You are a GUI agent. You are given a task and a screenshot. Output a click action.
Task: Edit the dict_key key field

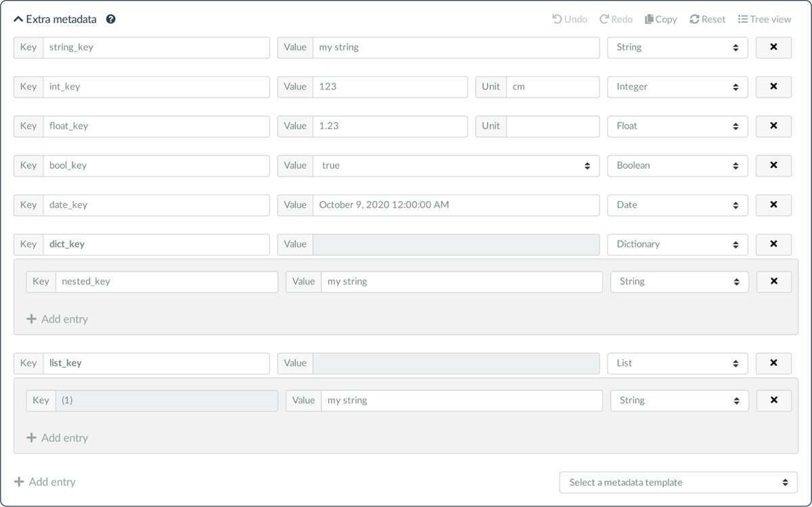[156, 244]
